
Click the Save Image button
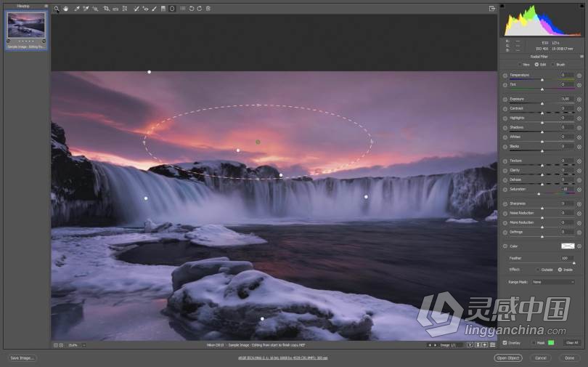click(21, 358)
